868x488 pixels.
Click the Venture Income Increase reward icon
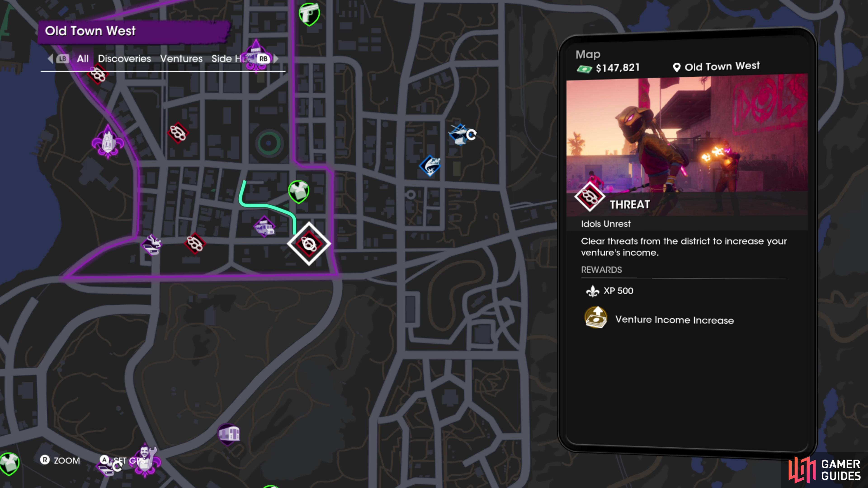[595, 317]
